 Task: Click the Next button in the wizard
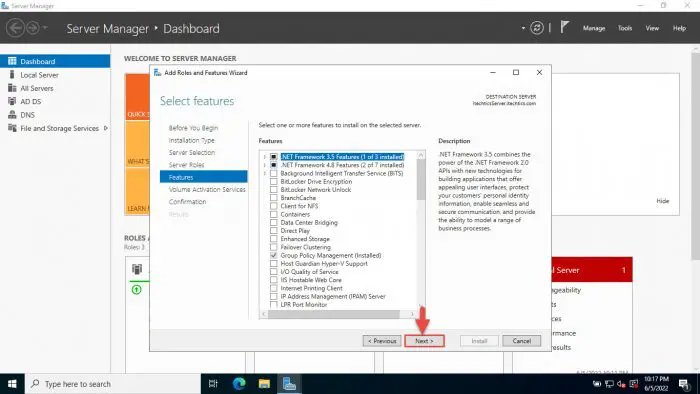point(424,341)
